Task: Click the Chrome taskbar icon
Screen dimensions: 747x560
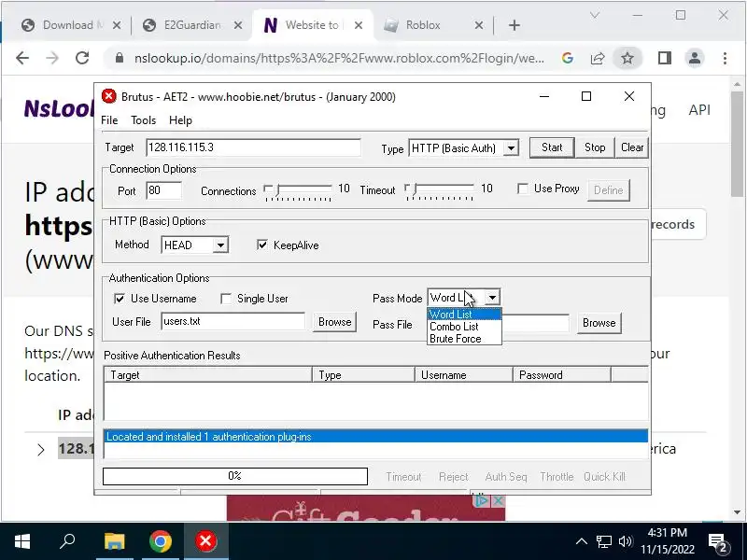Action: click(160, 541)
